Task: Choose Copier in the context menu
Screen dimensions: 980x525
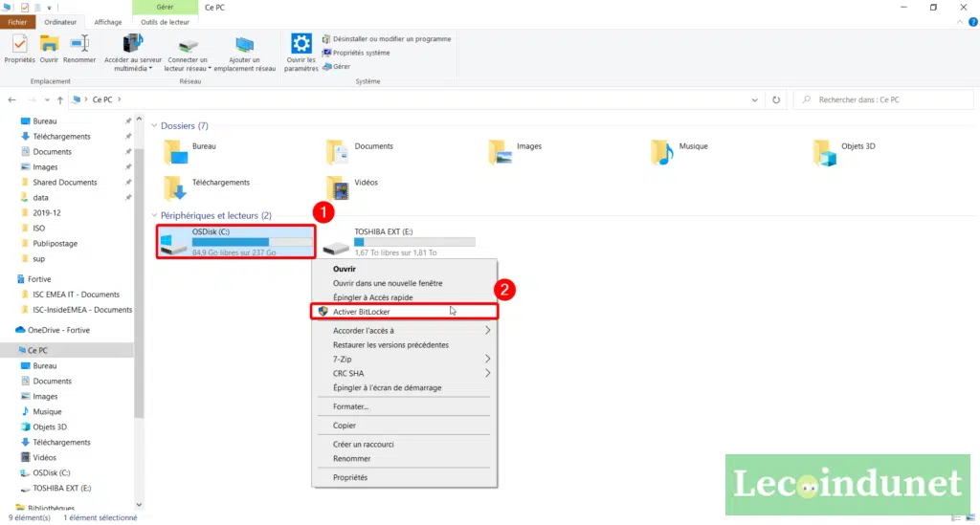Action: tap(405, 426)
